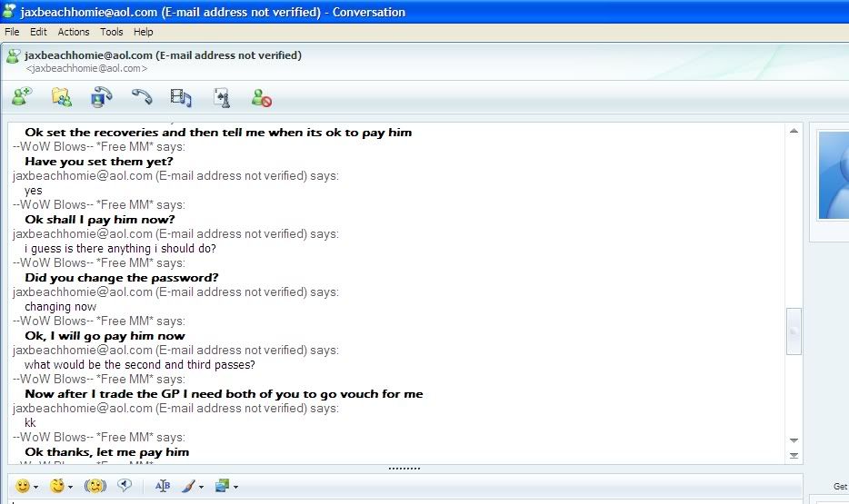
Task: Click the contact status icon in header
Action: [x=13, y=55]
